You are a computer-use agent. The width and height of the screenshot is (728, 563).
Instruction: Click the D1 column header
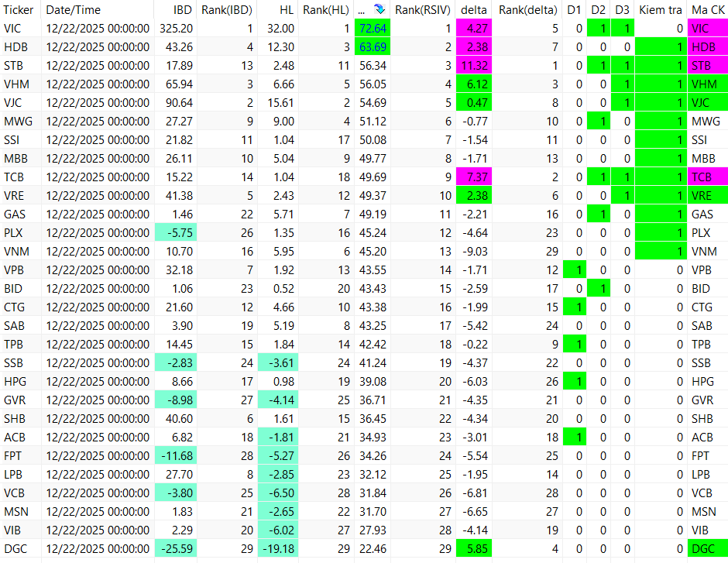pyautogui.click(x=575, y=10)
